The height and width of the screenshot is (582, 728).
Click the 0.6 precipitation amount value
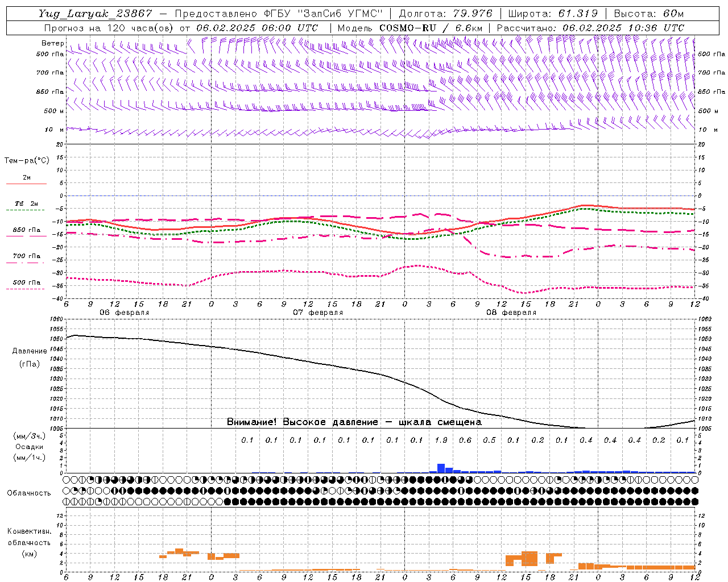[465, 440]
